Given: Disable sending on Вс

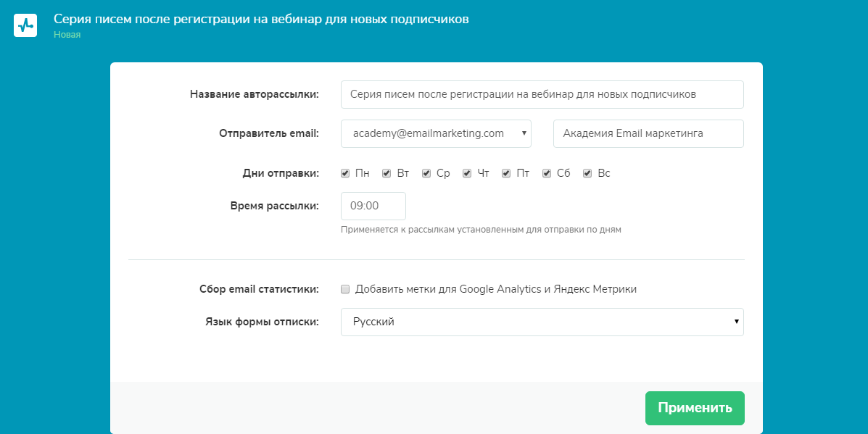Looking at the screenshot, I should click(587, 174).
